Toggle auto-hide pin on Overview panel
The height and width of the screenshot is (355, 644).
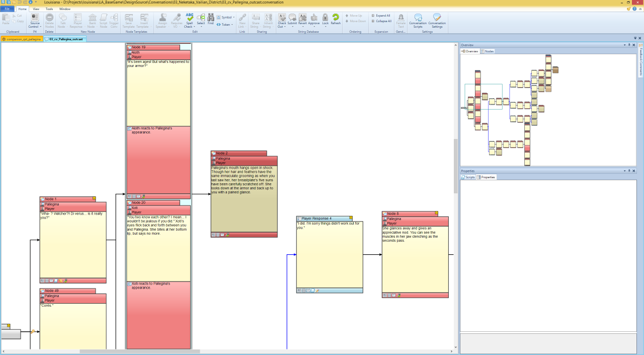click(629, 45)
